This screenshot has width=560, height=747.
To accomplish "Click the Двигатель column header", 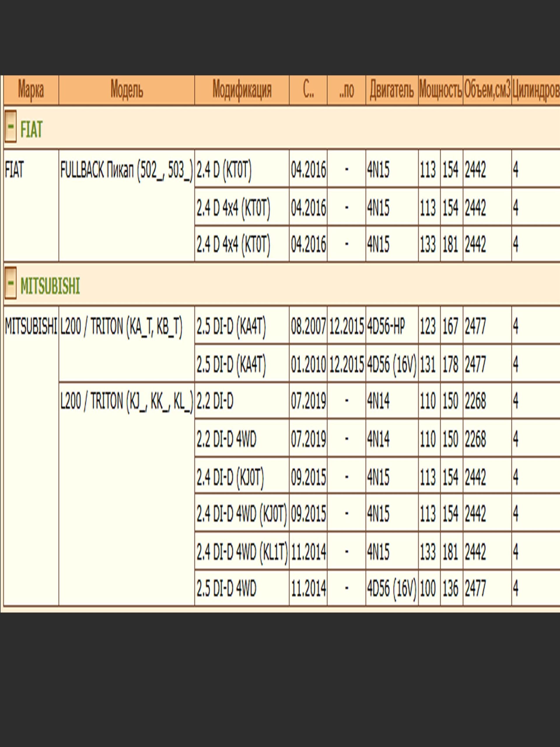I will click(391, 90).
